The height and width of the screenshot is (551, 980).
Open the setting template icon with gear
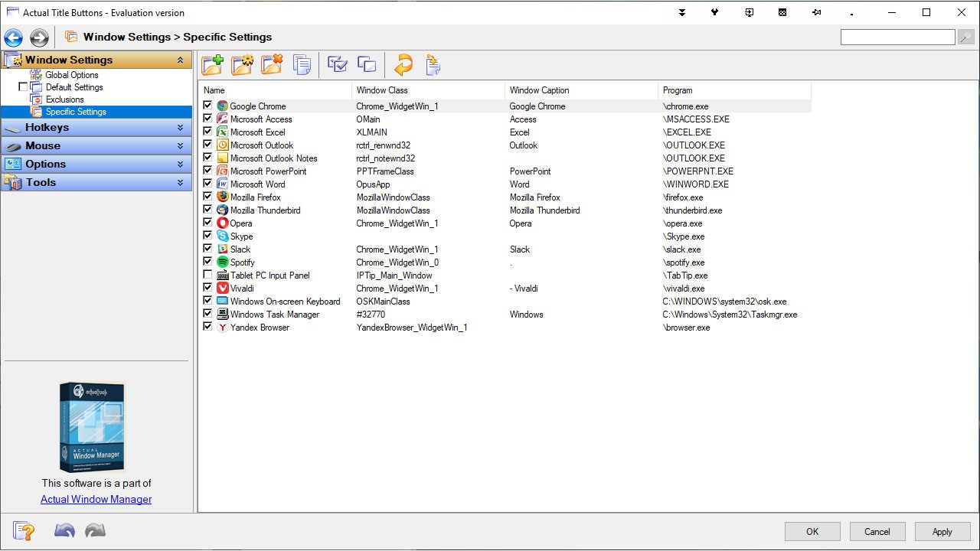point(243,64)
